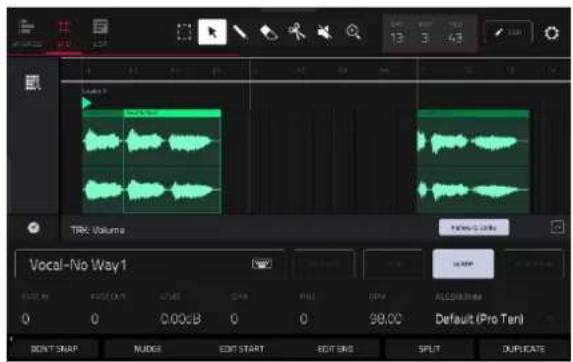The image size is (573, 362).
Task: Select the pencil draw tool
Action: (x=240, y=33)
